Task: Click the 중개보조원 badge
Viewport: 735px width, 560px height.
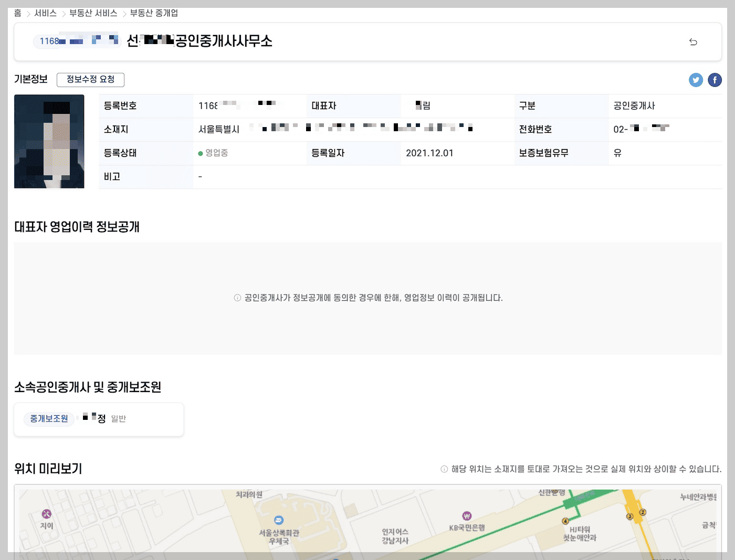Action: click(x=48, y=419)
